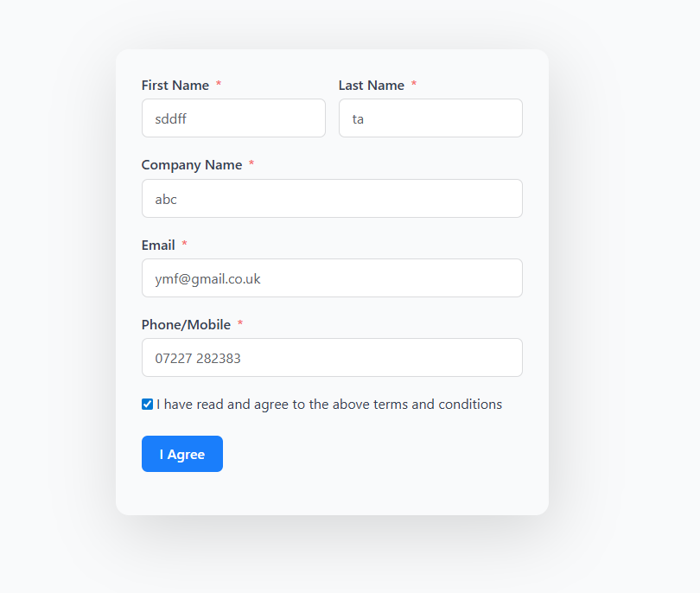Click the red asterisk beside Last Name
700x593 pixels.
click(x=414, y=85)
